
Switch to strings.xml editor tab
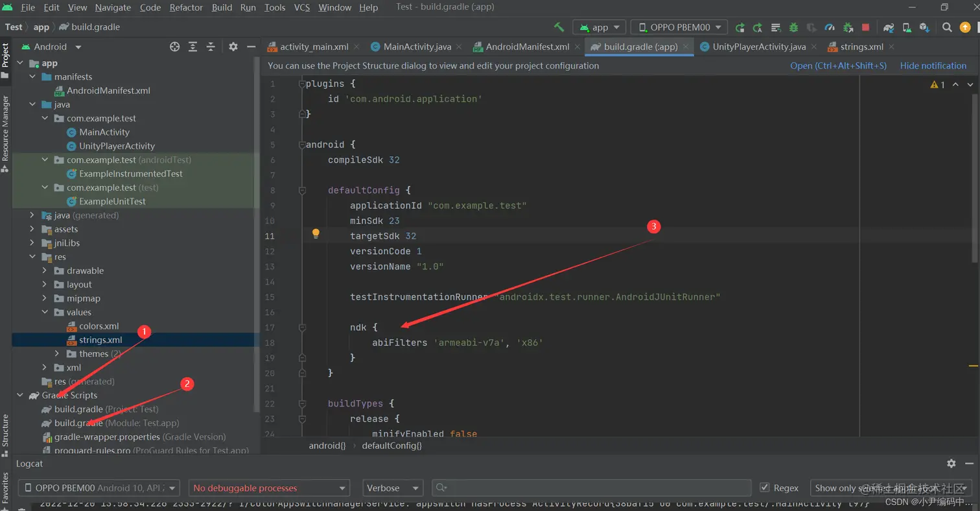coord(861,47)
